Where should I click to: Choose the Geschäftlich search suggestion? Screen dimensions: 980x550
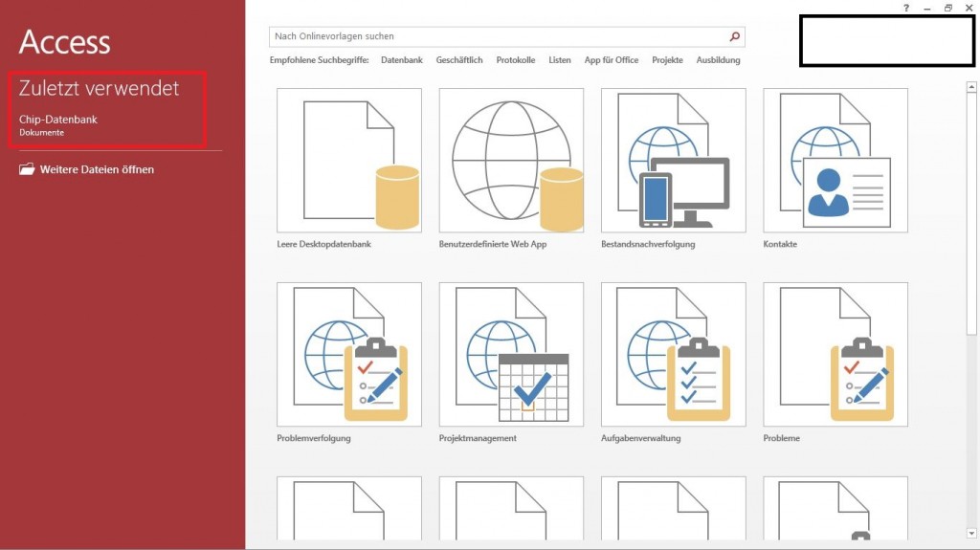[x=459, y=60]
